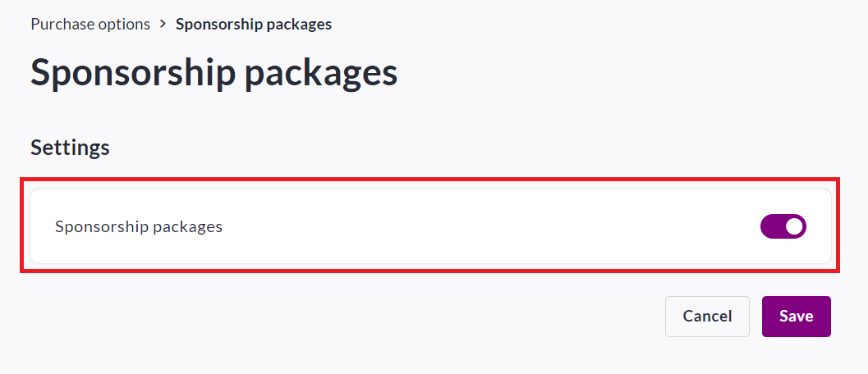868x374 pixels.
Task: Save the Sponsorship packages settings
Action: pyautogui.click(x=796, y=317)
